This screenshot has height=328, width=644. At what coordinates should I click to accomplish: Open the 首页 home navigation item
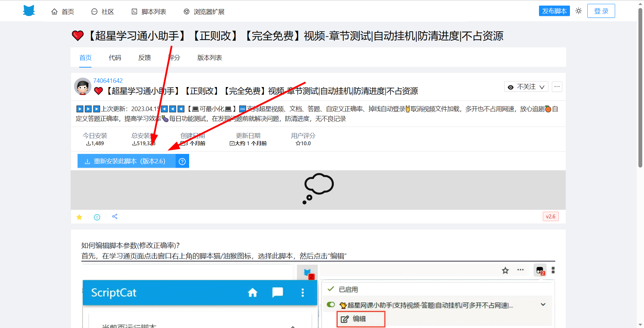click(63, 11)
